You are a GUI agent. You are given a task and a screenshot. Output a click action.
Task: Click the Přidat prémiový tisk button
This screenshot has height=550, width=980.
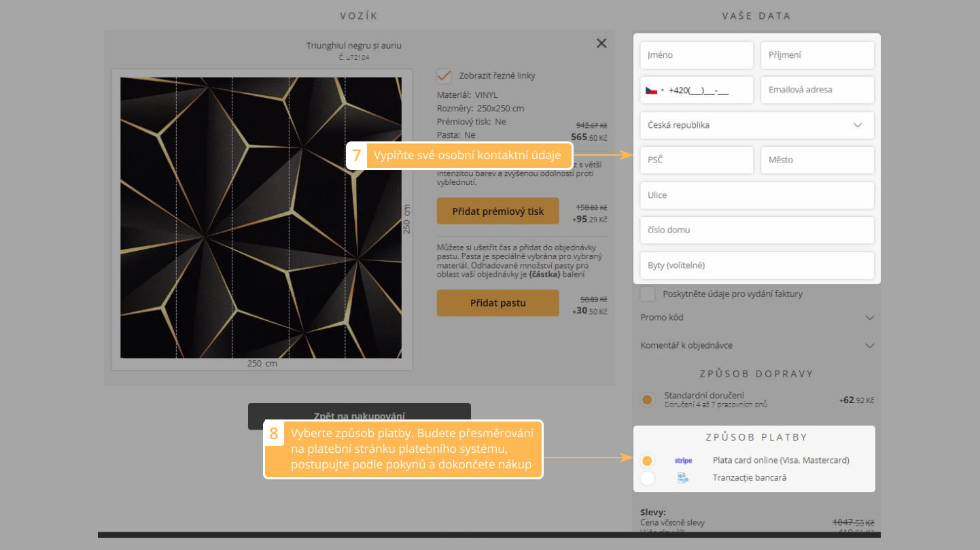click(497, 211)
